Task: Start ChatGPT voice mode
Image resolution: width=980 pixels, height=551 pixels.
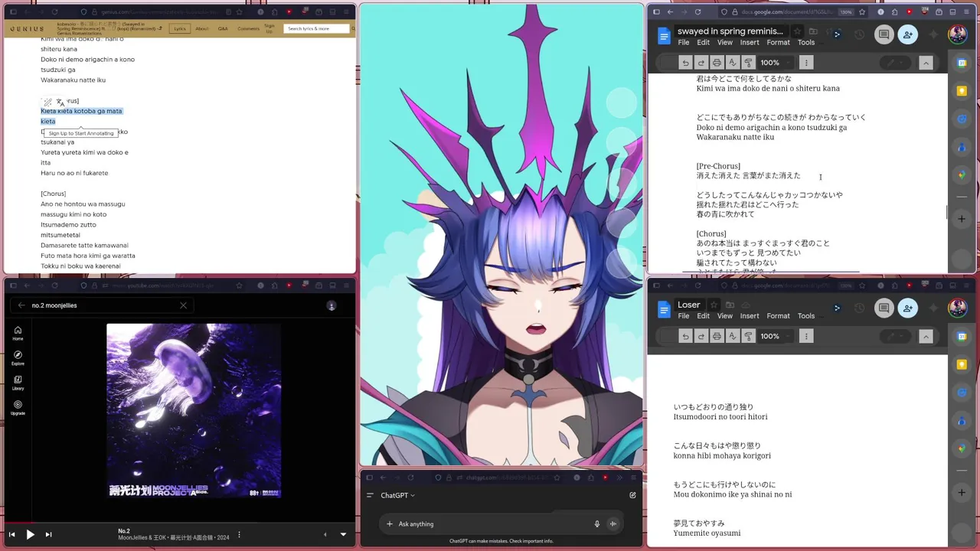Action: (x=612, y=524)
